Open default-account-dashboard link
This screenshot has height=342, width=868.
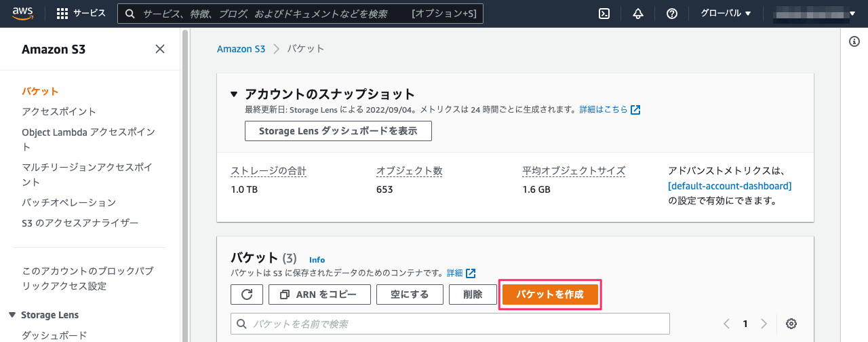pos(730,185)
